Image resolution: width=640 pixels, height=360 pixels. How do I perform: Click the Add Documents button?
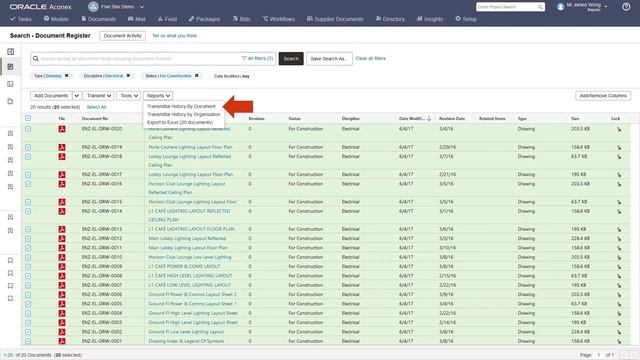(51, 96)
